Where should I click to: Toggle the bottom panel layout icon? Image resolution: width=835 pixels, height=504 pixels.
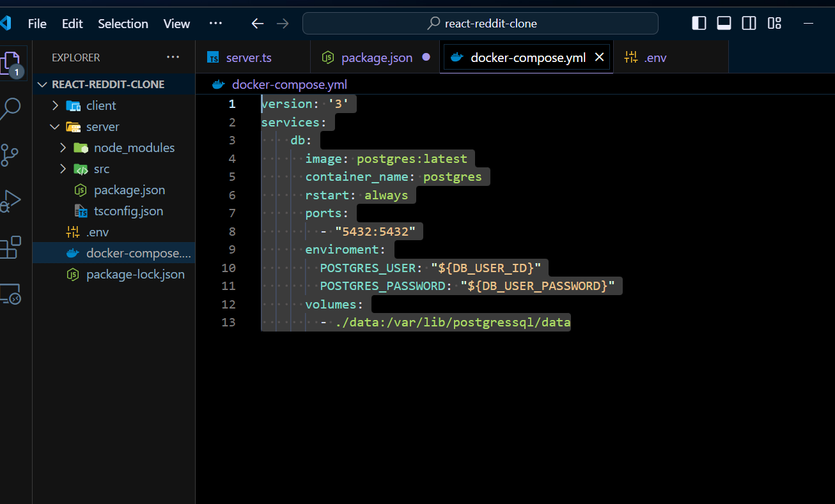click(724, 24)
